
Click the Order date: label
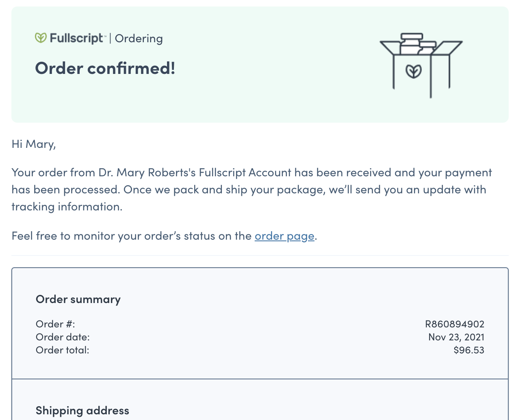(63, 337)
